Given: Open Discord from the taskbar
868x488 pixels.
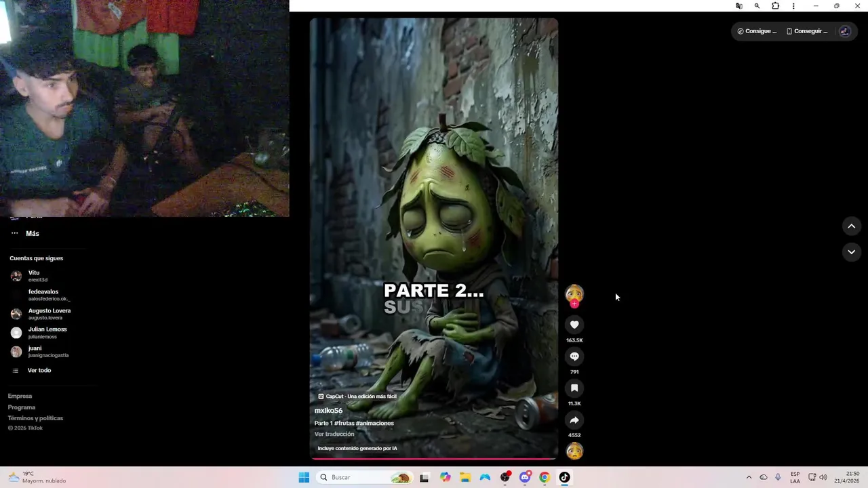Looking at the screenshot, I should (x=525, y=477).
